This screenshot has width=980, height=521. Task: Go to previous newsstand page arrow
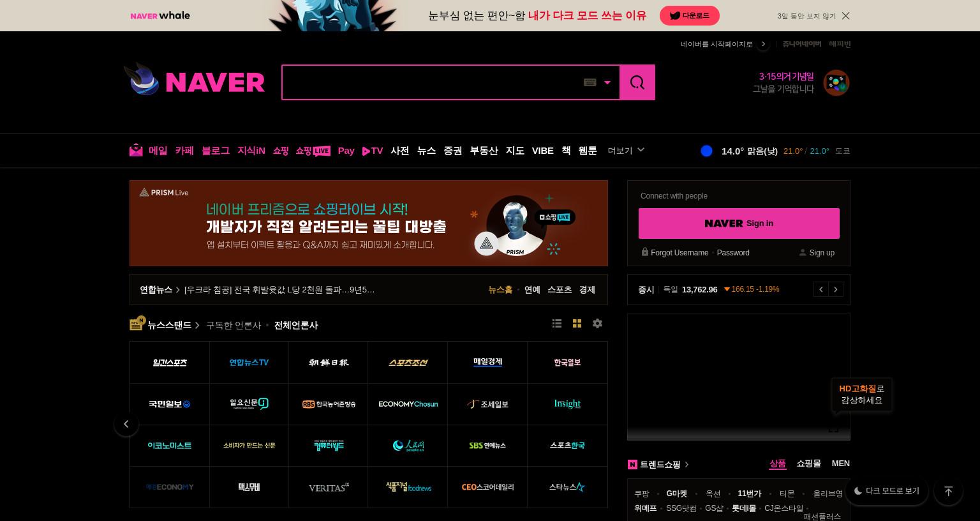click(126, 424)
